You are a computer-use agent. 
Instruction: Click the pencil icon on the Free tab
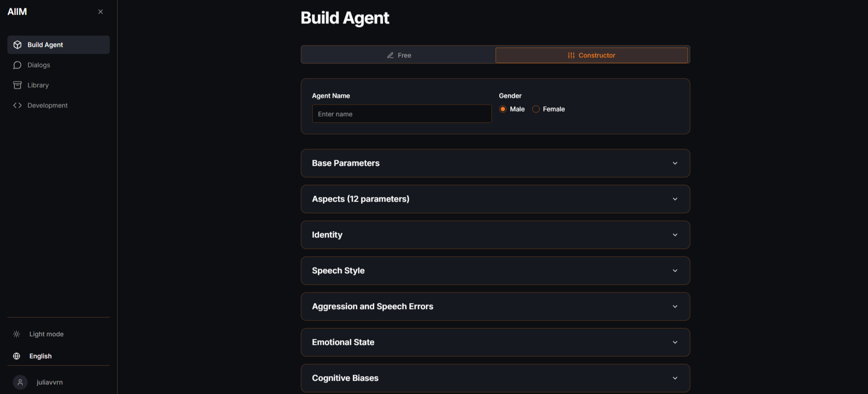point(390,55)
